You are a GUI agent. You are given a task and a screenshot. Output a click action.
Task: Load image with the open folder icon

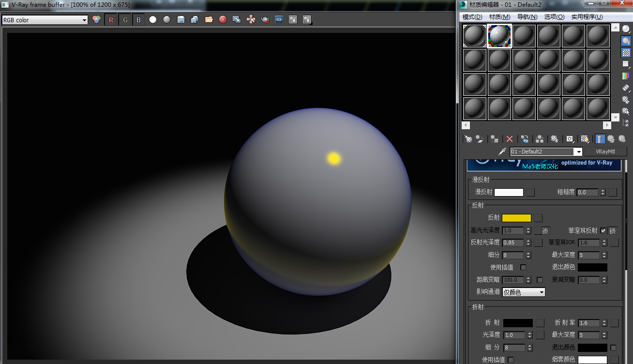point(209,20)
